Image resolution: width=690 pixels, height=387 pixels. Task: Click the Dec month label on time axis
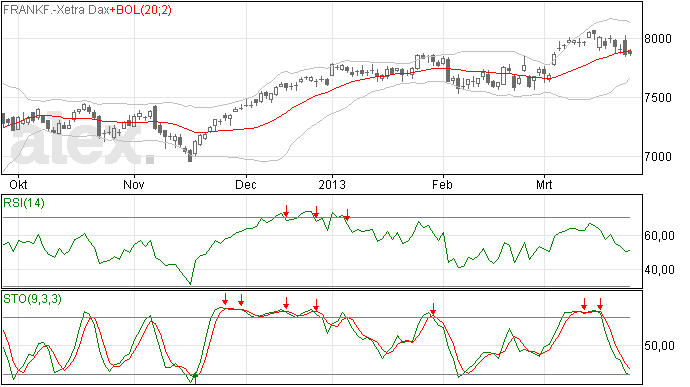[246, 184]
